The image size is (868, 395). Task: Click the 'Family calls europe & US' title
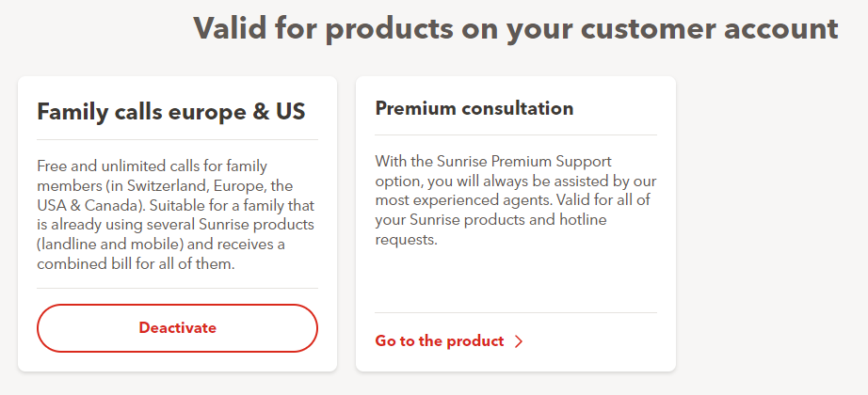[171, 112]
